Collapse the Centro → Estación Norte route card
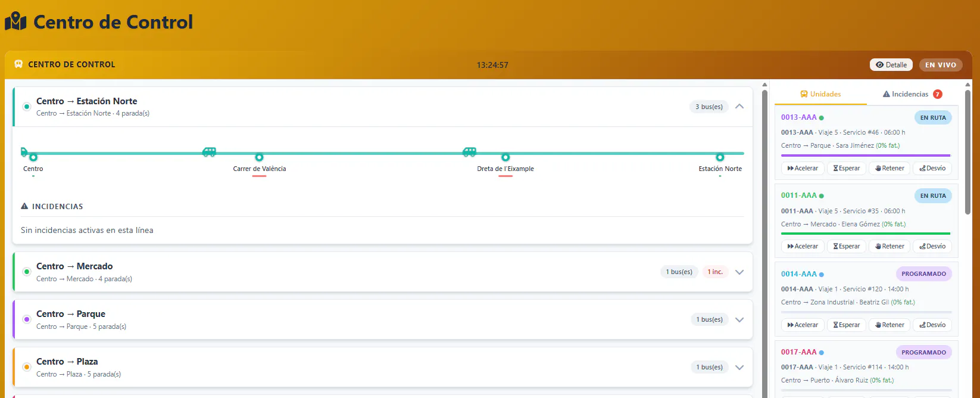This screenshot has height=398, width=980. coord(739,107)
